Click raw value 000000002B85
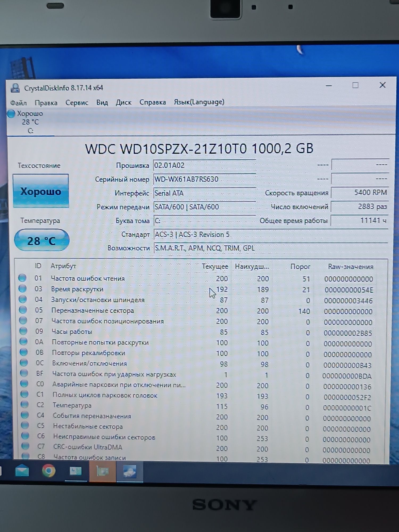Viewport: 399px width, 532px height. point(348,333)
